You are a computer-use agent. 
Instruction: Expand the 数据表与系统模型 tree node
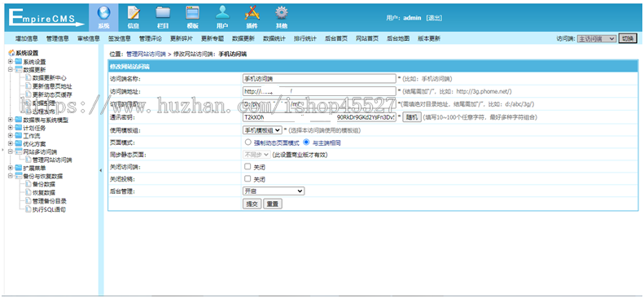[x=11, y=120]
